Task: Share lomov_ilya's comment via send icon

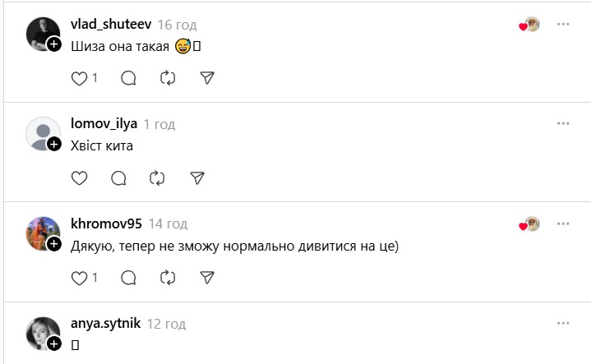Action: tap(196, 177)
